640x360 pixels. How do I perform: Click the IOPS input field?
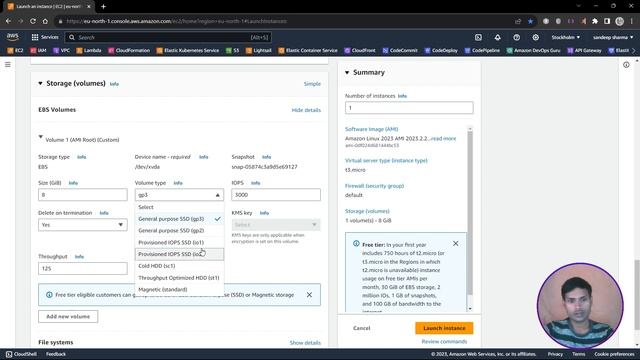click(x=276, y=195)
